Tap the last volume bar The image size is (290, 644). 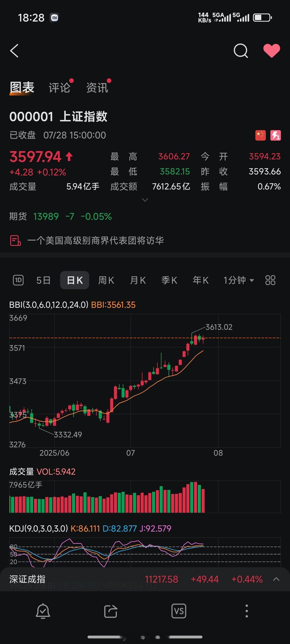click(203, 501)
